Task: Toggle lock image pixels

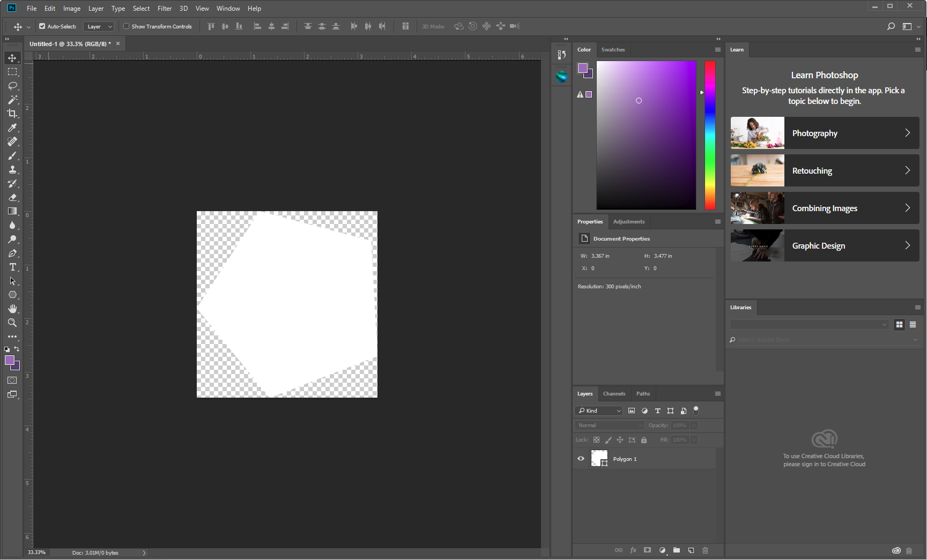Action: pyautogui.click(x=608, y=440)
